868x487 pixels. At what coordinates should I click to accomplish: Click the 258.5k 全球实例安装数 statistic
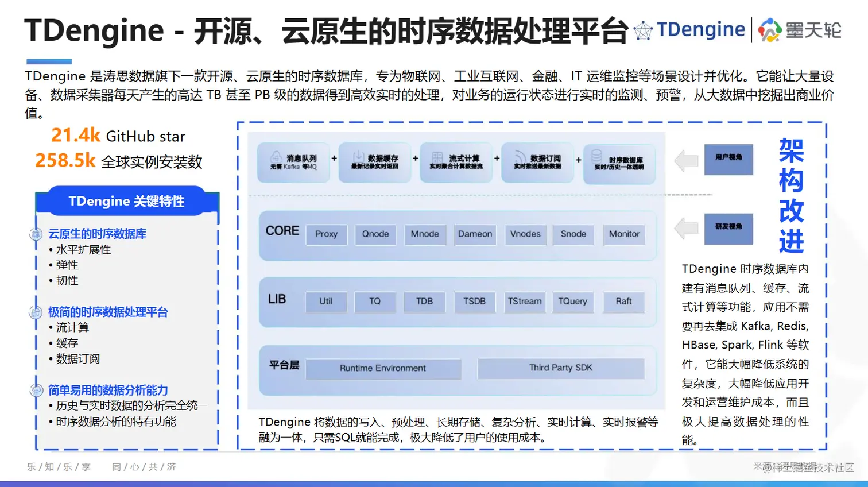[x=119, y=161]
